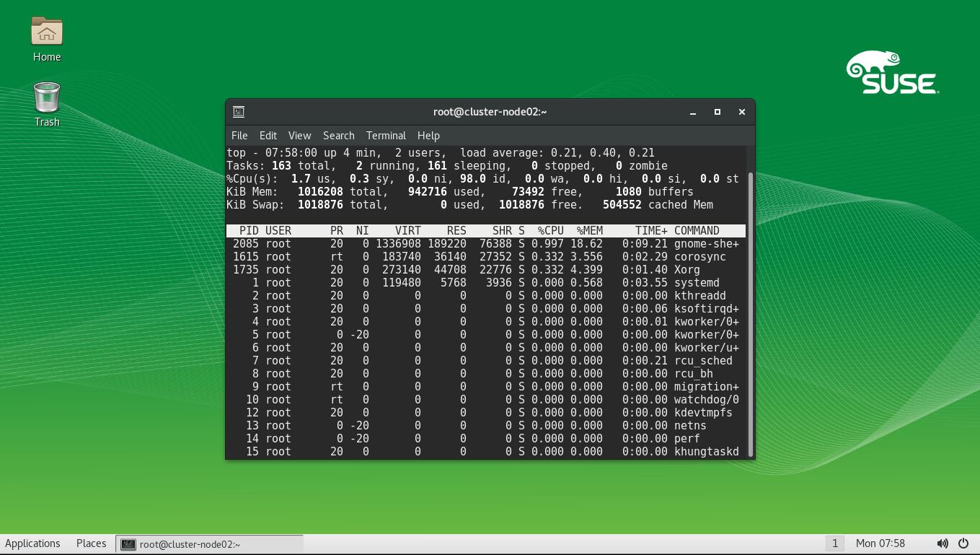Open the View menu
Image resolution: width=980 pixels, height=555 pixels.
[299, 136]
